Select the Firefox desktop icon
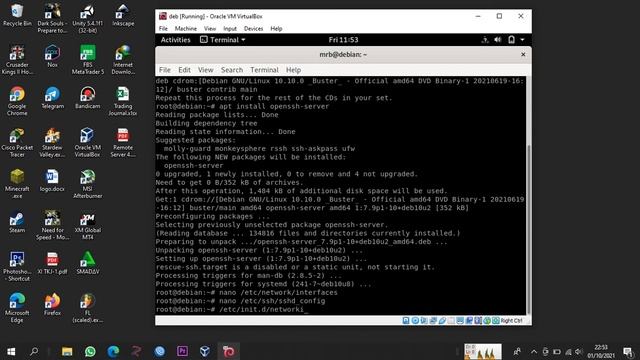The height and width of the screenshot is (360, 640). point(52,304)
